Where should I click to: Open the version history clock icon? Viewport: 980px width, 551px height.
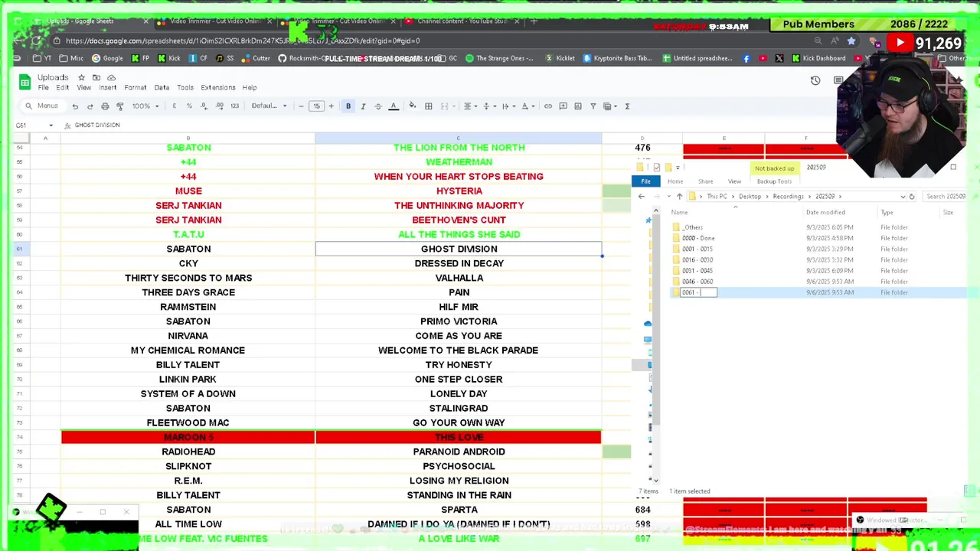(815, 80)
